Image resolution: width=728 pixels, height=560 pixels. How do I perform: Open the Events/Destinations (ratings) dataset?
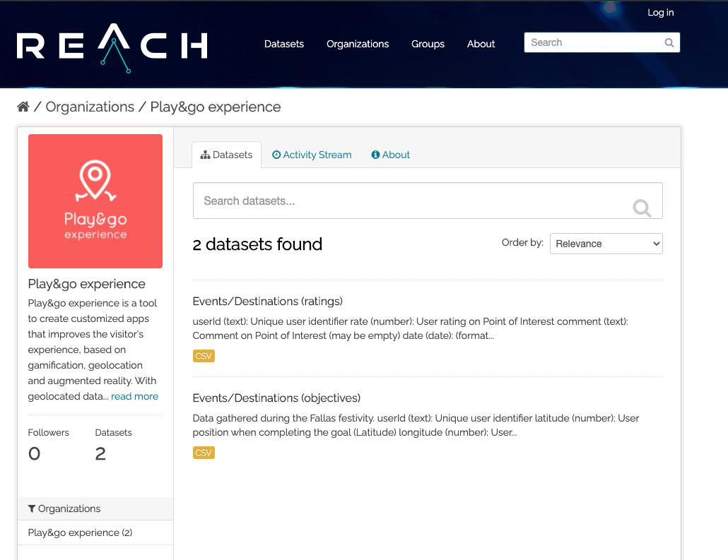point(267,301)
